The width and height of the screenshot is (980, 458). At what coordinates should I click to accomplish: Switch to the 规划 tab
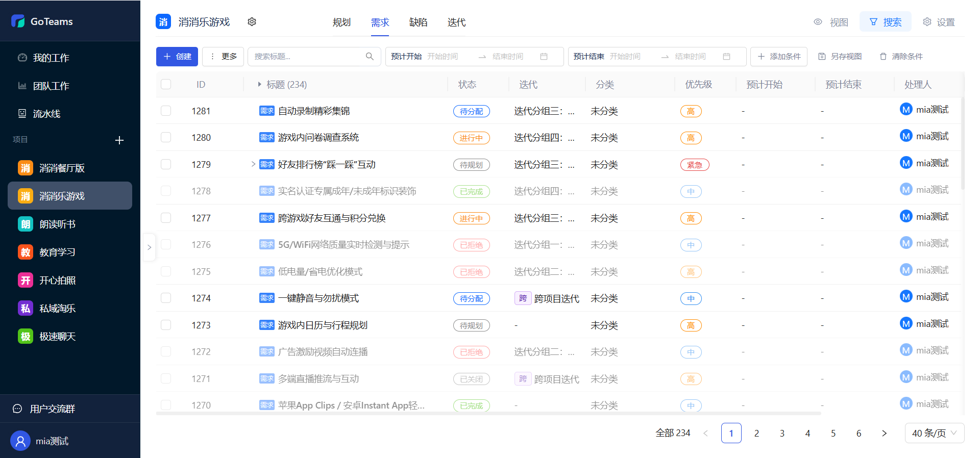[x=341, y=22]
